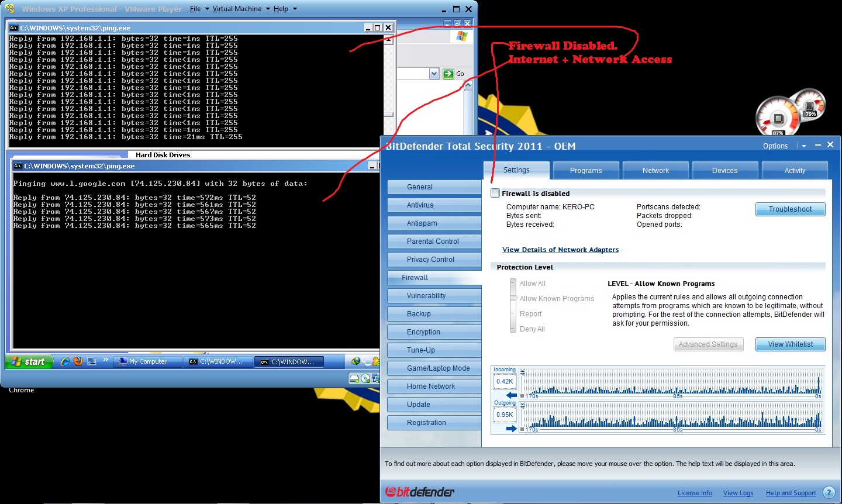The width and height of the screenshot is (842, 504).
Task: Click the Incoming traffic arrow icon
Action: click(512, 395)
